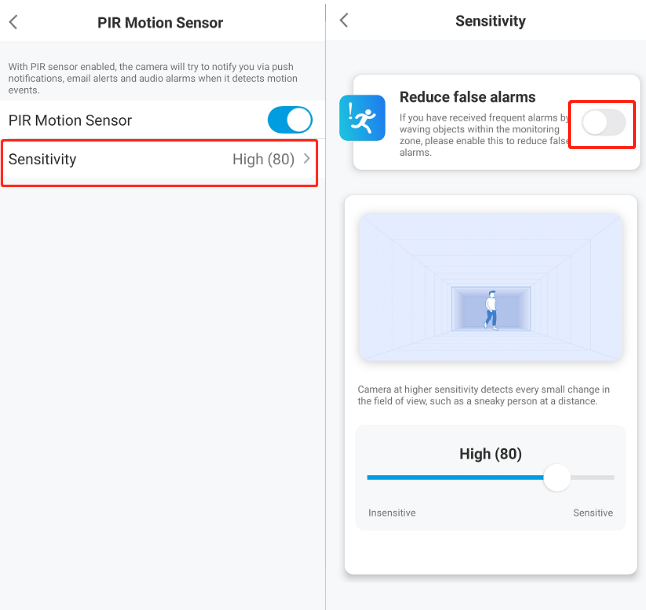
Task: Click the blue filled part of sensitivity slider
Action: click(455, 477)
